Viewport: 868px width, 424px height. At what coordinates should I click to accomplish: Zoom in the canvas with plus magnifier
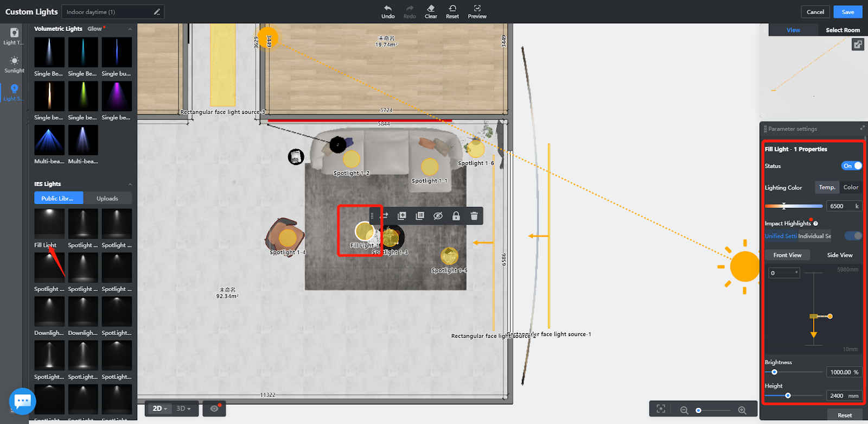(742, 410)
